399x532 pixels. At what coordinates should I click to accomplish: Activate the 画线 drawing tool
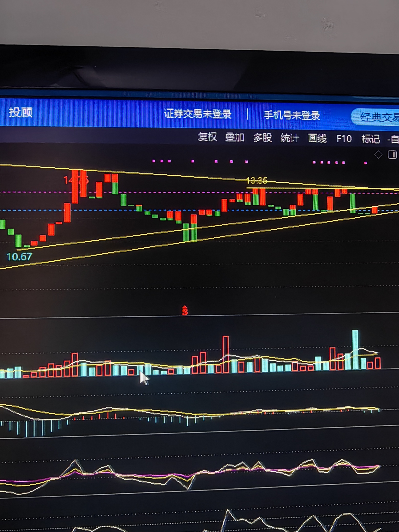click(x=317, y=138)
